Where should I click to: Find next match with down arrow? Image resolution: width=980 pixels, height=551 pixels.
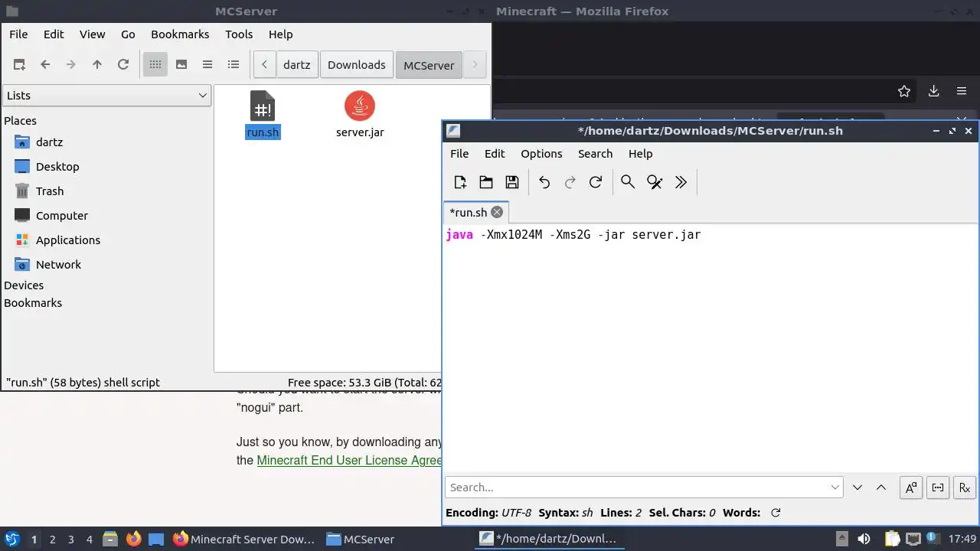[857, 487]
